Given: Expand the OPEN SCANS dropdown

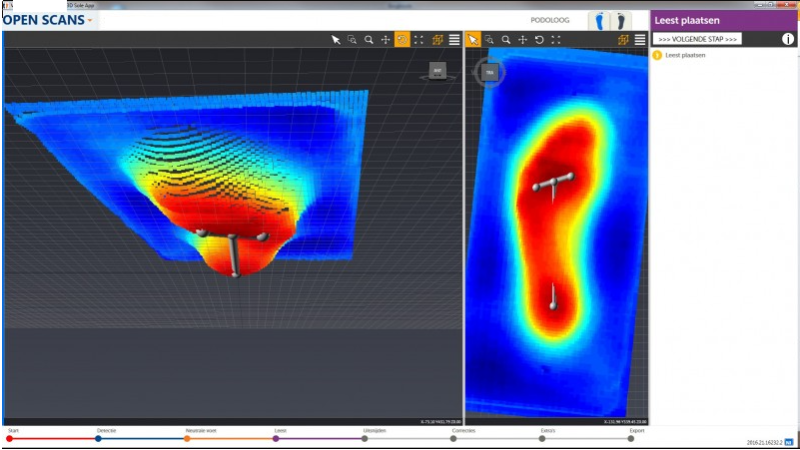Looking at the screenshot, I should [x=89, y=20].
